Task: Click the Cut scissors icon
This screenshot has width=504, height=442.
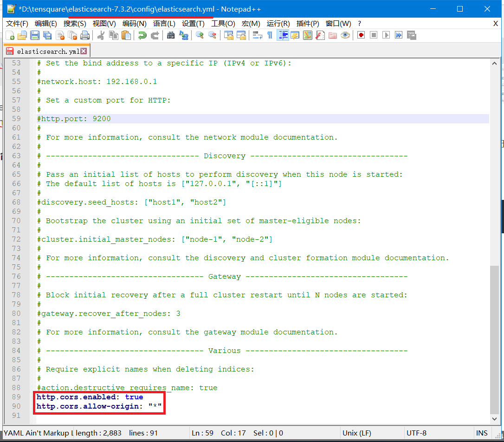Action: [x=101, y=35]
